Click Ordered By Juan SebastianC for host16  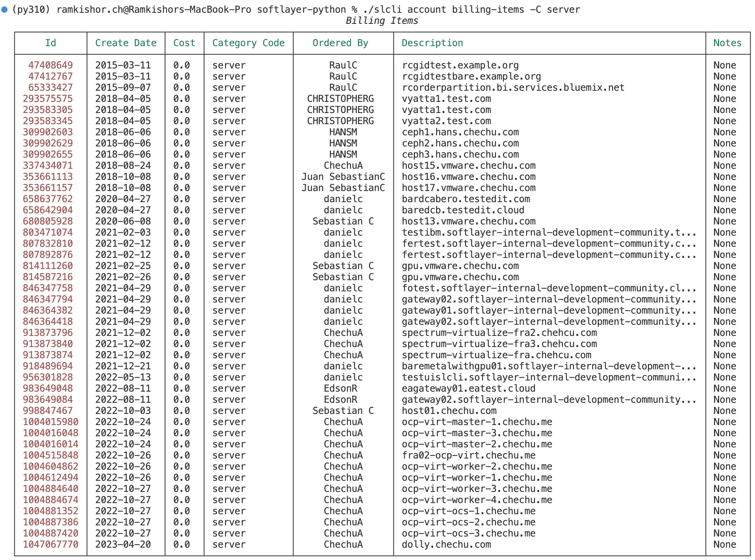point(343,177)
